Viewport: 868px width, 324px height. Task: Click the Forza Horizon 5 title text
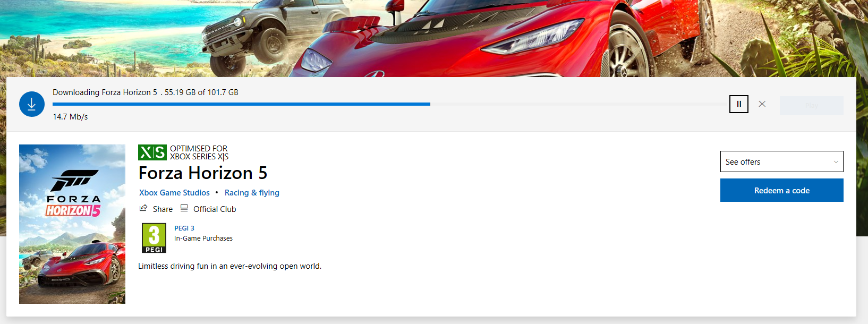203,173
